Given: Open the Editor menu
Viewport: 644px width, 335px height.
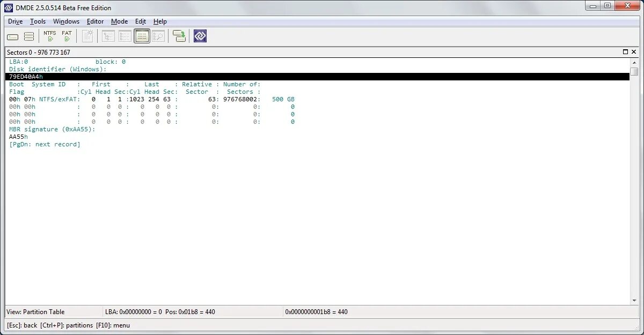Looking at the screenshot, I should pos(95,21).
